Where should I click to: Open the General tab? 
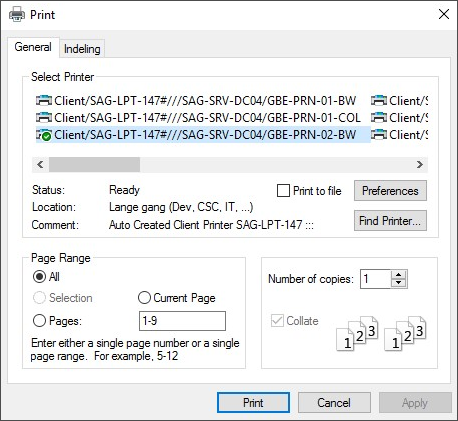(x=33, y=47)
